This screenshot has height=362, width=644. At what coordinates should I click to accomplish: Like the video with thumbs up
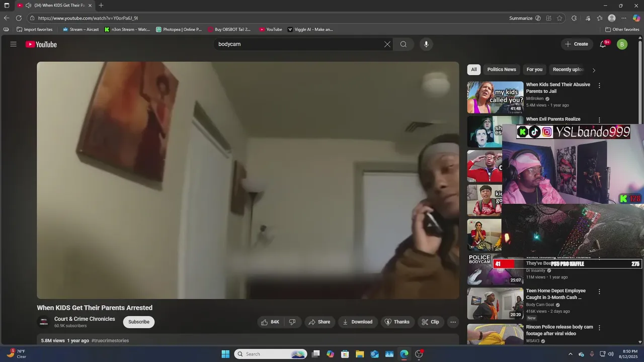(x=270, y=322)
